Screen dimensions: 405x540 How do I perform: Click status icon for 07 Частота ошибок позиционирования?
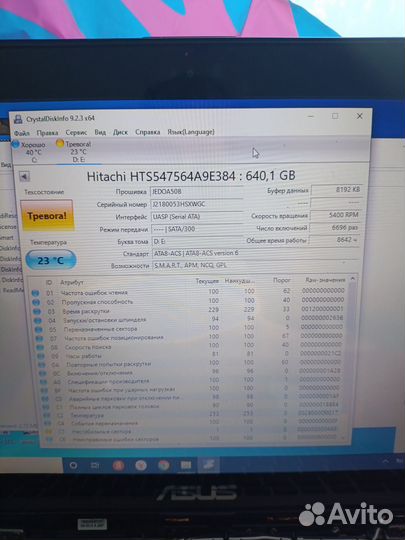(40, 339)
